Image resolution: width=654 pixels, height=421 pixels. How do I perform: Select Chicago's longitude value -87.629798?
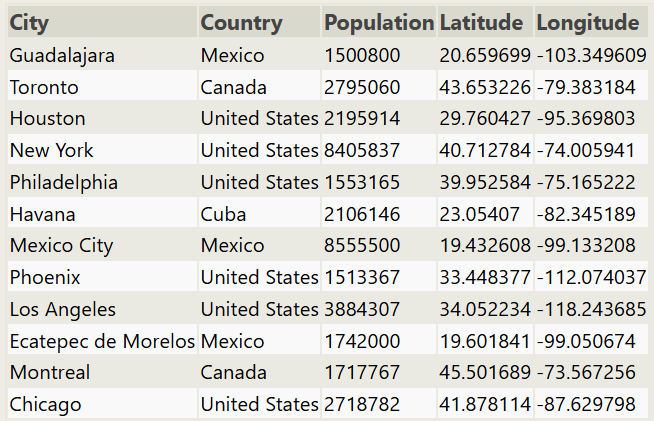pos(586,405)
